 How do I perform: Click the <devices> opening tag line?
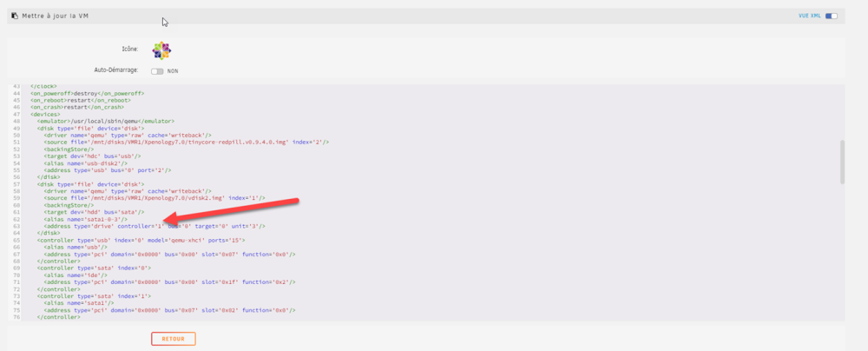click(46, 114)
